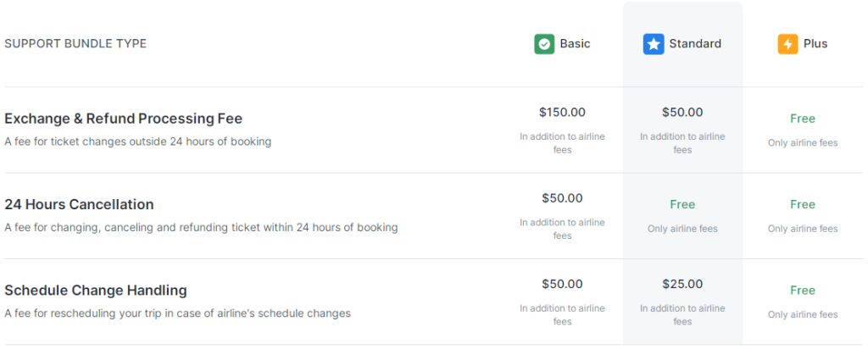Click the Exchange & Refund Processing Fee title

point(123,119)
